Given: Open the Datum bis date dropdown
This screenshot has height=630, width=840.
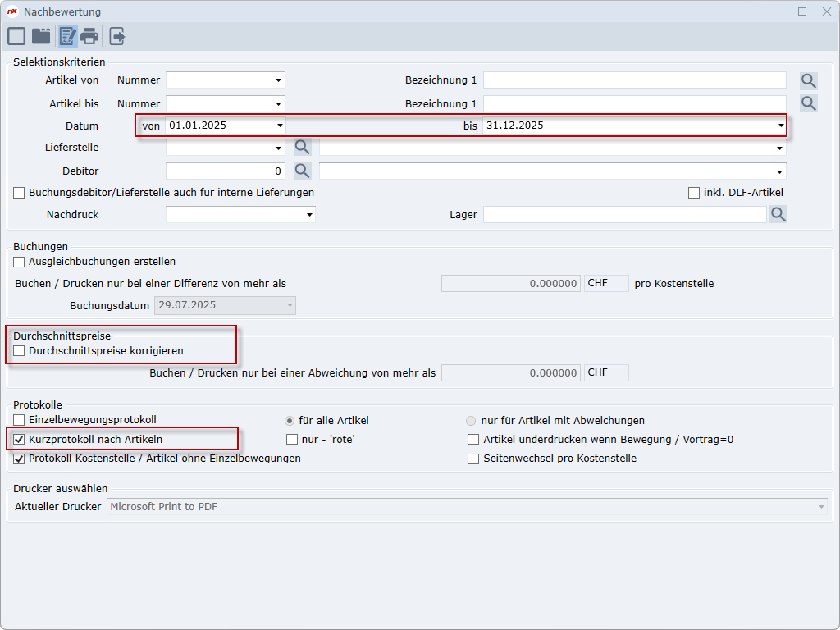Looking at the screenshot, I should pos(781,126).
